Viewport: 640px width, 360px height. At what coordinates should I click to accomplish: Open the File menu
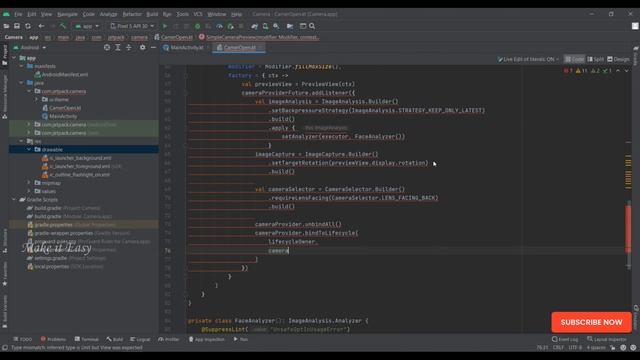pyautogui.click(x=18, y=14)
